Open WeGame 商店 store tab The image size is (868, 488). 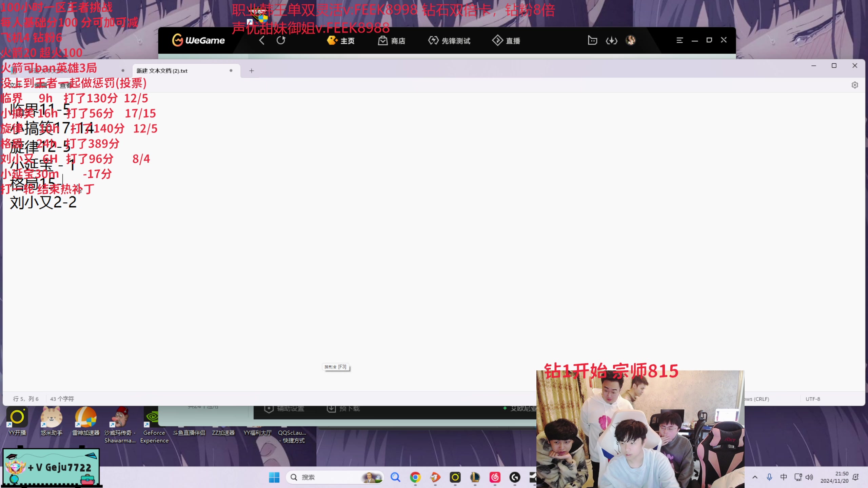392,41
